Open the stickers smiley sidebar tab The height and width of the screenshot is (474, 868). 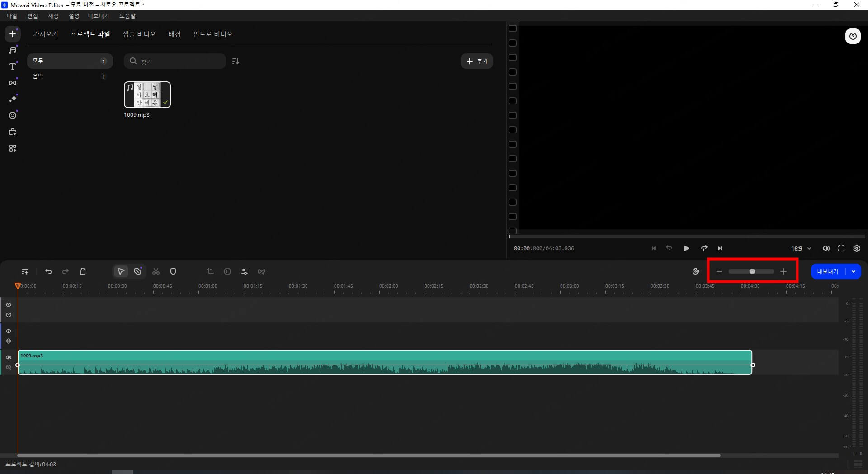(x=13, y=115)
